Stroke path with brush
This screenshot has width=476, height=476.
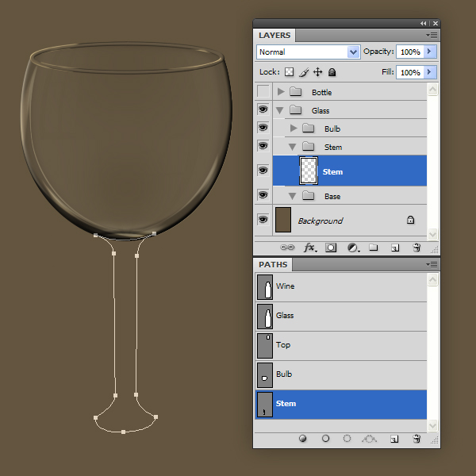(325, 439)
